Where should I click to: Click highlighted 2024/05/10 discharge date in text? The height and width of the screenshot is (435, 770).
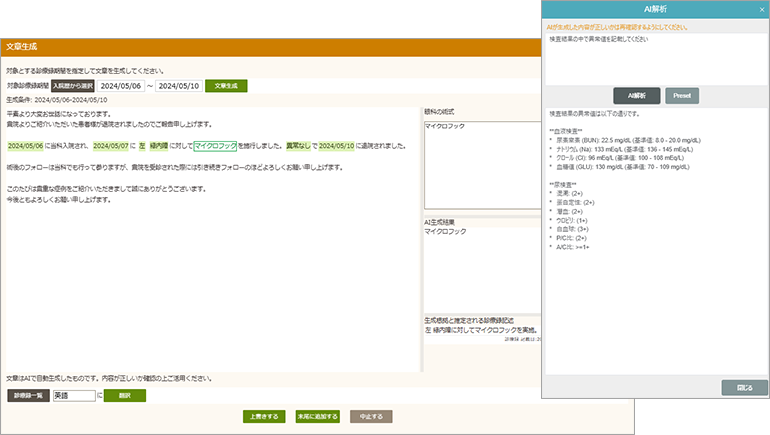(x=336, y=146)
